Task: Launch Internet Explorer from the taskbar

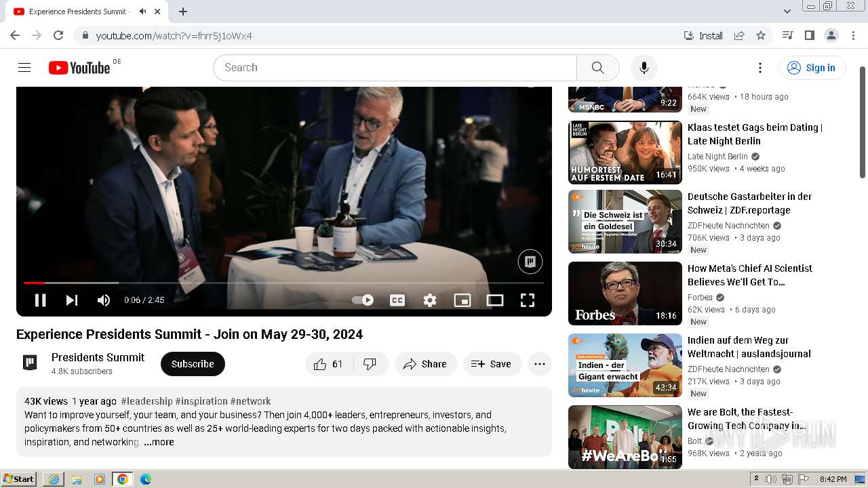Action: point(54,479)
